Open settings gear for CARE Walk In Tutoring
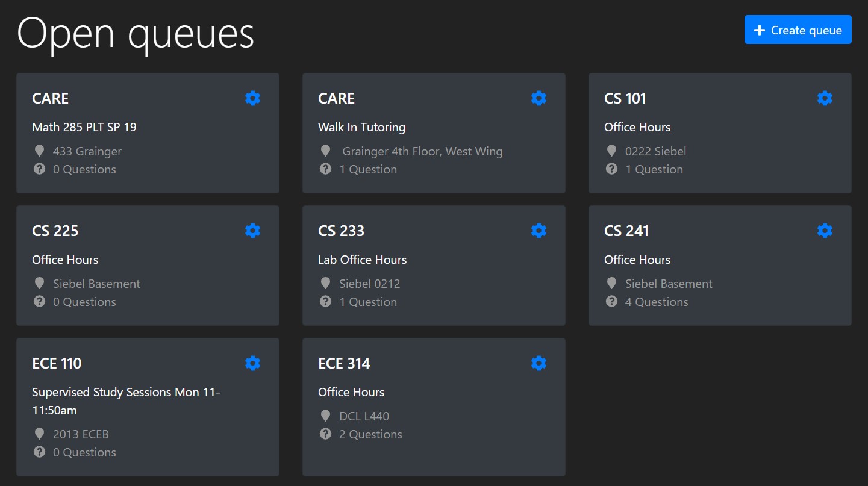 pyautogui.click(x=539, y=98)
